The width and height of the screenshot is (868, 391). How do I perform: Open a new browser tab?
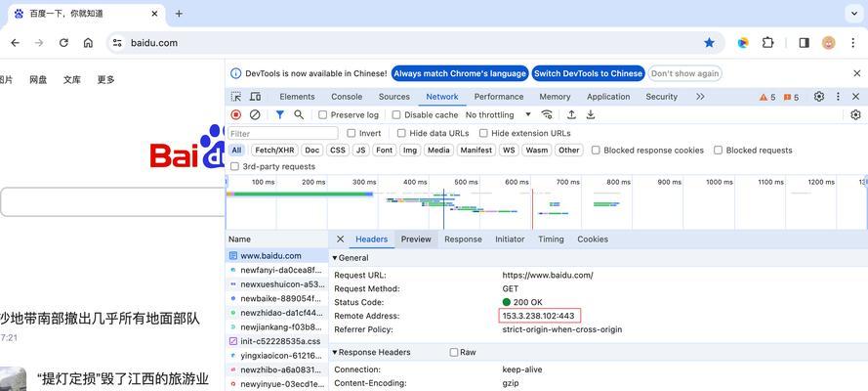179,14
